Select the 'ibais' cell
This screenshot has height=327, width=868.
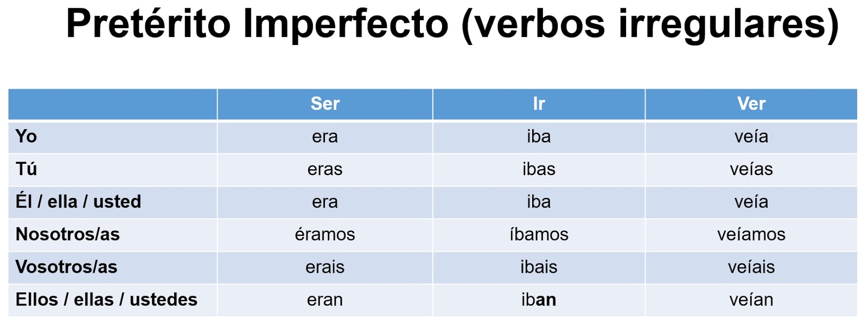click(x=539, y=267)
